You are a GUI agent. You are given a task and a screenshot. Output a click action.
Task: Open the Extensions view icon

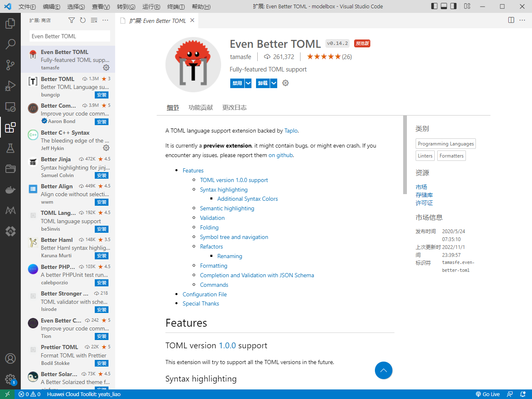pos(10,127)
